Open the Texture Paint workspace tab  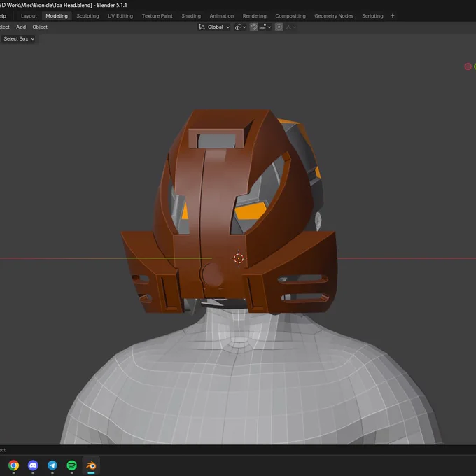click(157, 16)
